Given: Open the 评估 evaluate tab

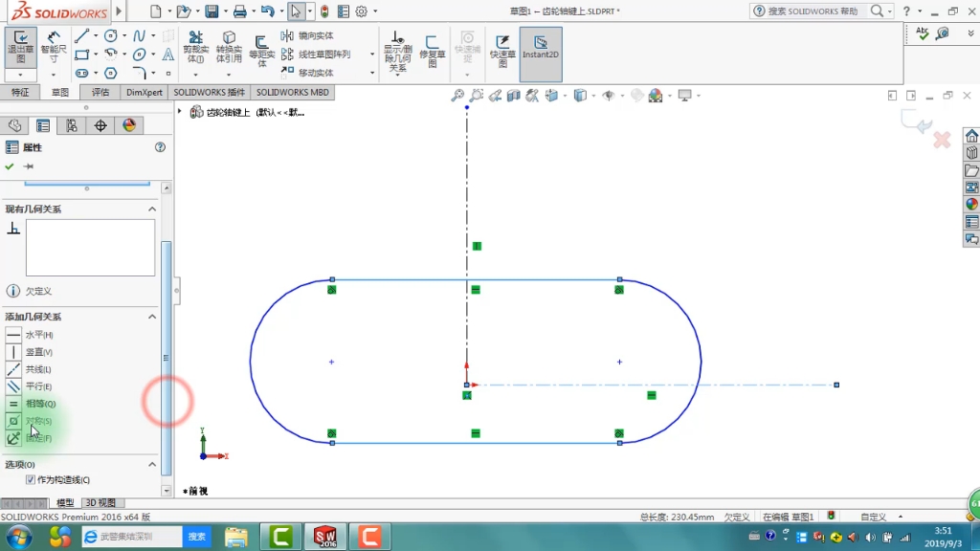Looking at the screenshot, I should (x=100, y=93).
